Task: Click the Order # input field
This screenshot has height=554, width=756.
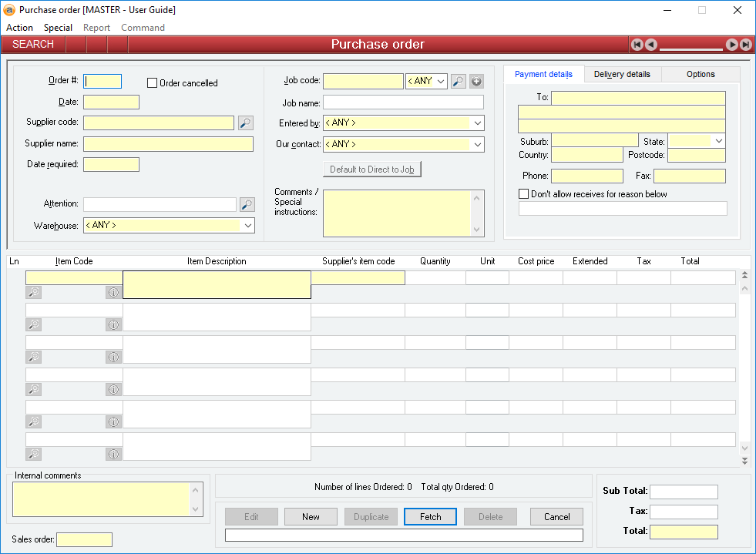Action: [102, 82]
